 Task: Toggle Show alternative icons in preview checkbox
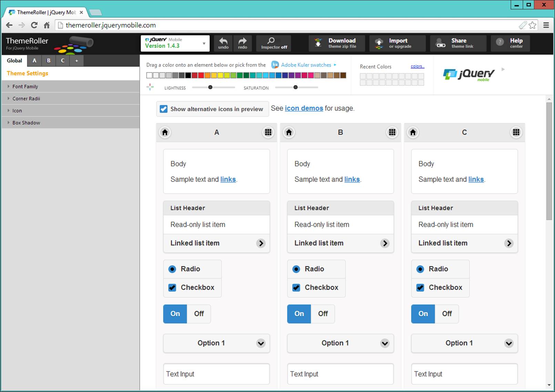pyautogui.click(x=164, y=109)
